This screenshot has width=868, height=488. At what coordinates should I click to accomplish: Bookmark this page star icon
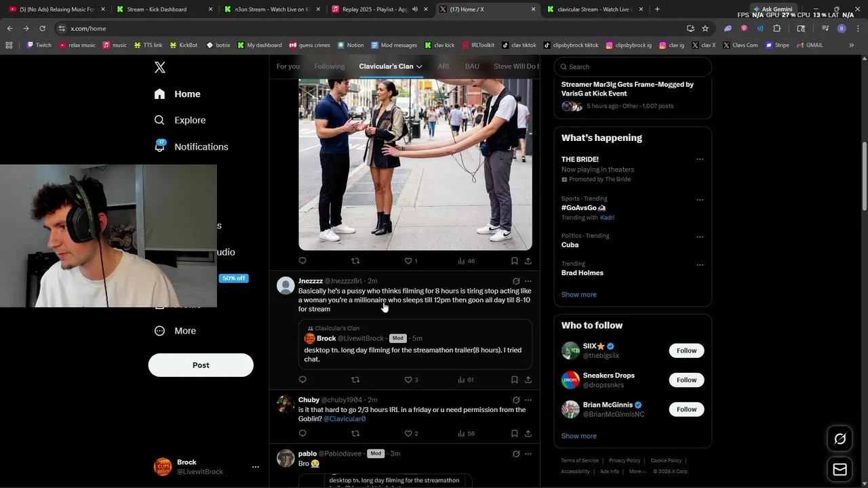(705, 28)
